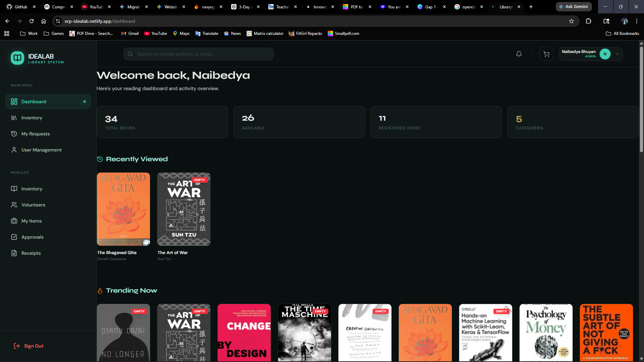The image size is (644, 362).
Task: Open the notifications bell
Action: 519,54
